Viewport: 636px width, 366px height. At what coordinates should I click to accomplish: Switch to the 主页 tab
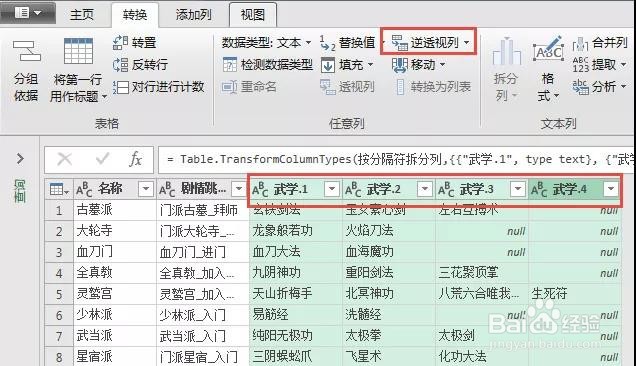click(82, 15)
